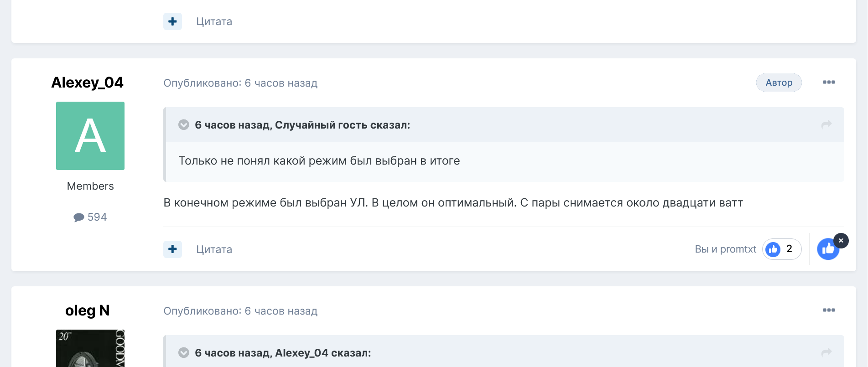The width and height of the screenshot is (868, 367).
Task: Click the Автор badge
Action: [779, 83]
